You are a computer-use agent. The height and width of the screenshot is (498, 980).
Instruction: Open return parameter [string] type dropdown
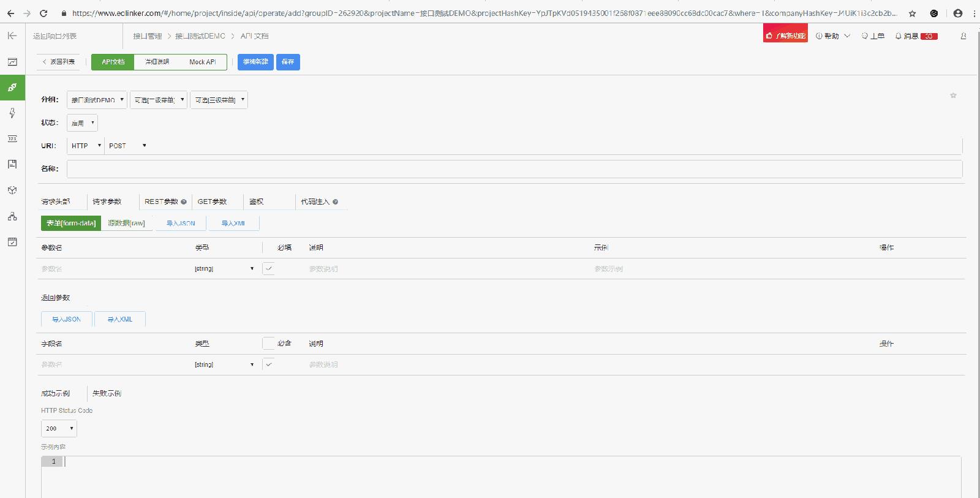coord(224,364)
